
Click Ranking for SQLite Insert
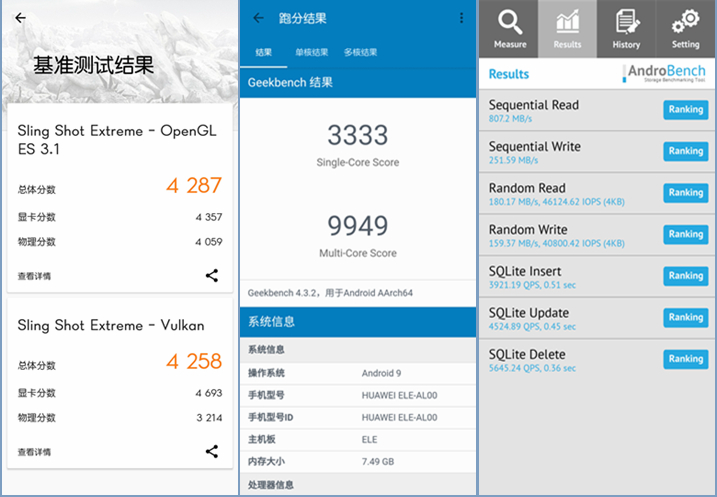(x=685, y=276)
